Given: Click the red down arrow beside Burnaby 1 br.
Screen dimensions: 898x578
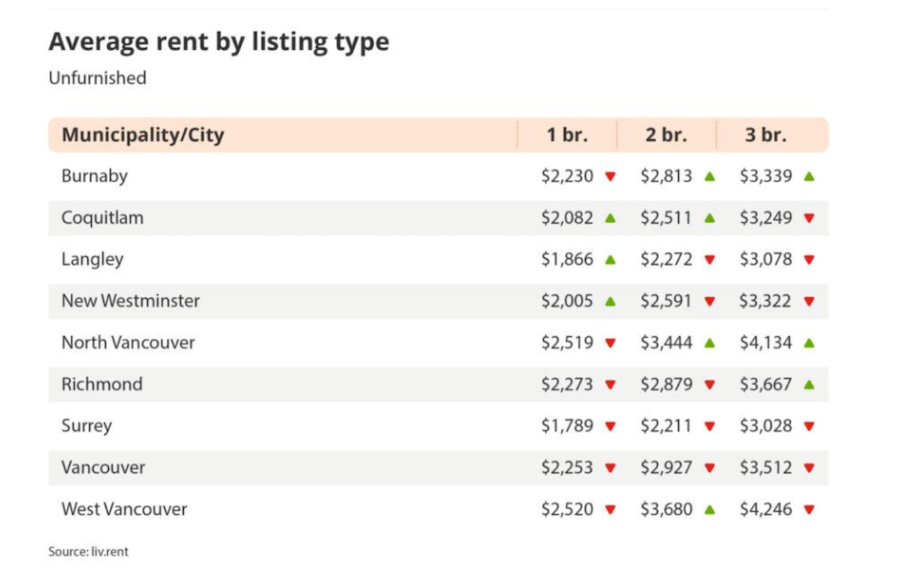Looking at the screenshot, I should (610, 177).
